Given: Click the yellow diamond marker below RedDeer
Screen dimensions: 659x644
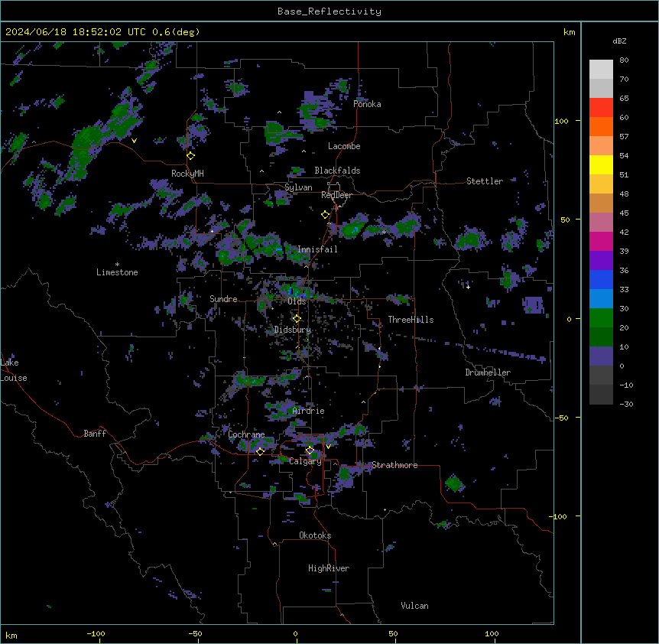Looking at the screenshot, I should [326, 215].
